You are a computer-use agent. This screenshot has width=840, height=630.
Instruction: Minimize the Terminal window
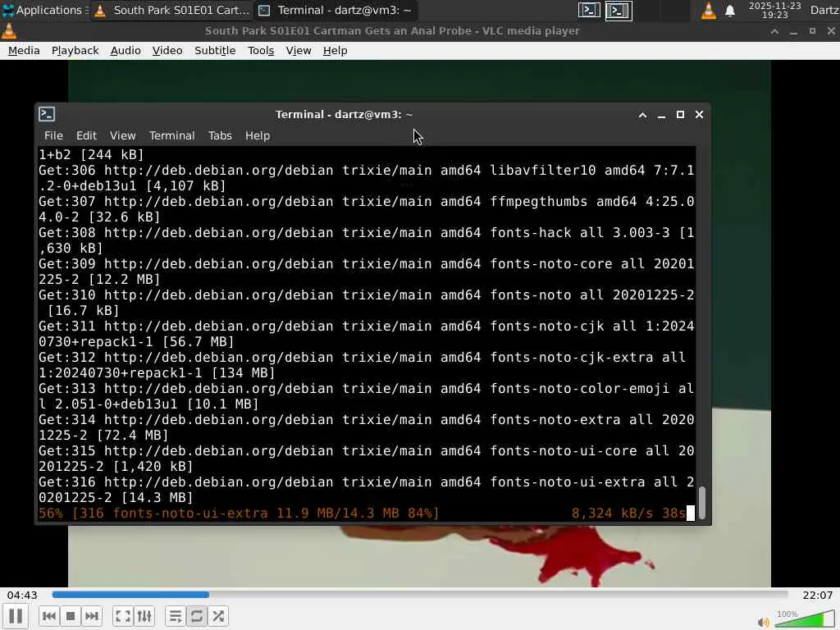point(662,115)
